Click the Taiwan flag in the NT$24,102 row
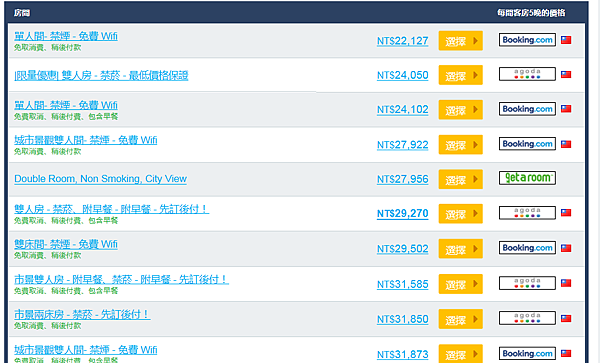This screenshot has width=600, height=363. [566, 109]
